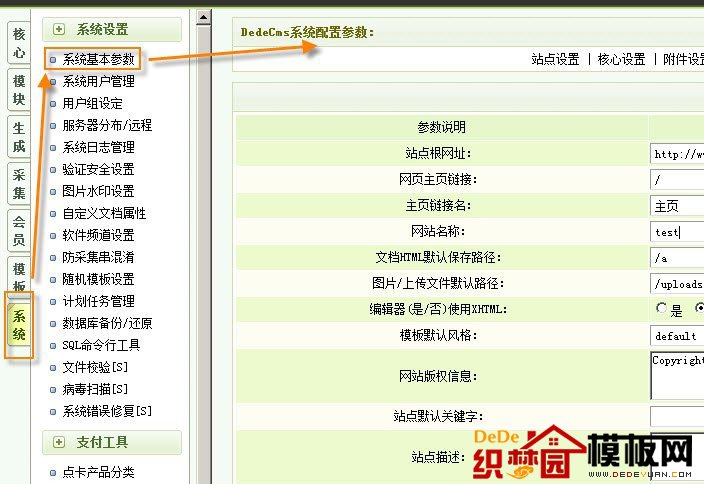The image size is (704, 484).
Task: Open 用户组设定 menu item
Action: tap(92, 103)
